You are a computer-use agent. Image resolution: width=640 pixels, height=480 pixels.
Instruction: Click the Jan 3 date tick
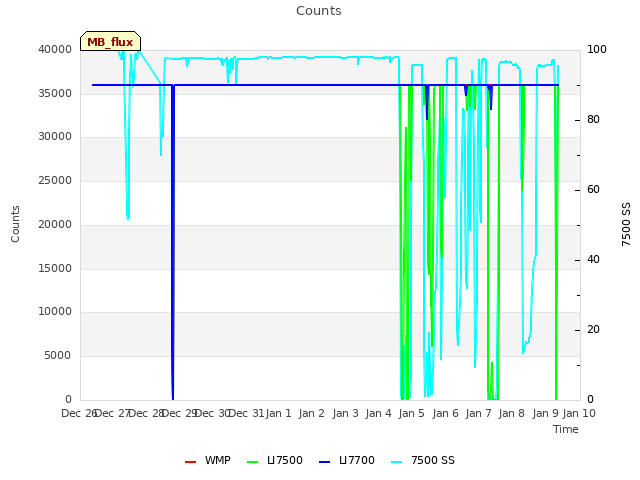pyautogui.click(x=345, y=413)
